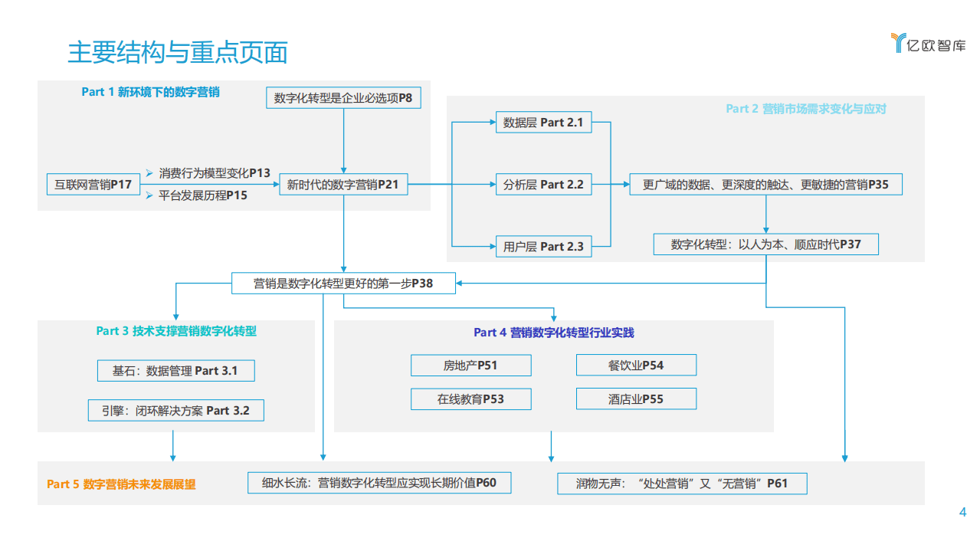Toggle the 餐饮业P54 box
980x551 pixels.
pos(635,365)
